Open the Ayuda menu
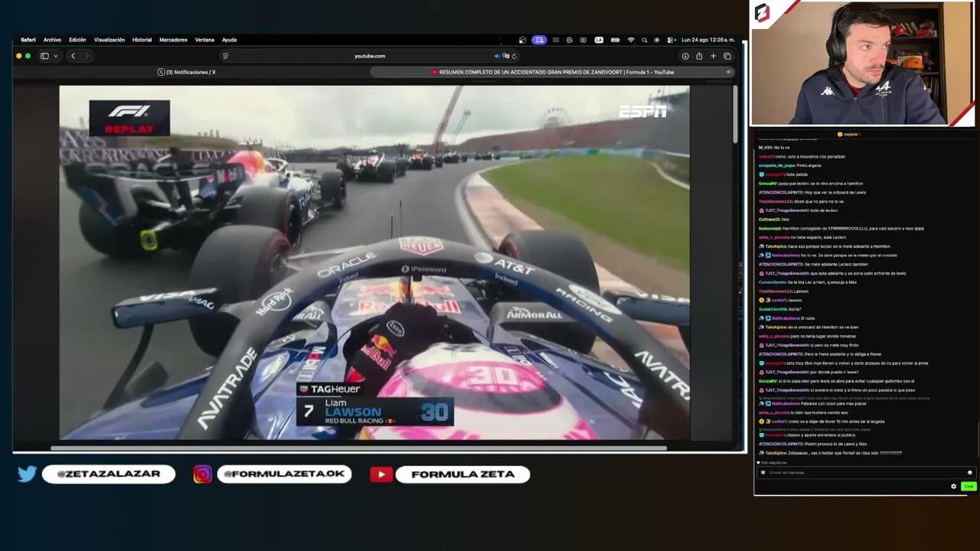This screenshot has height=551, width=980. 229,40
